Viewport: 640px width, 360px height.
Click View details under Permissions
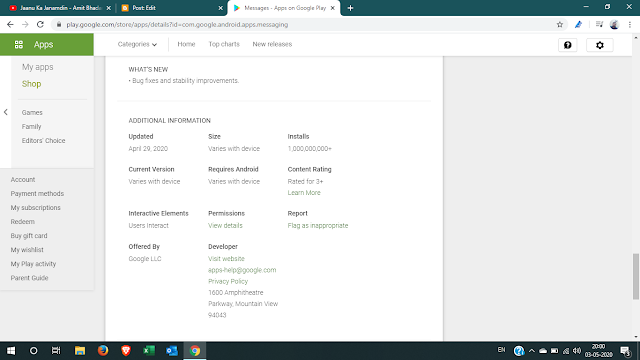[225, 225]
